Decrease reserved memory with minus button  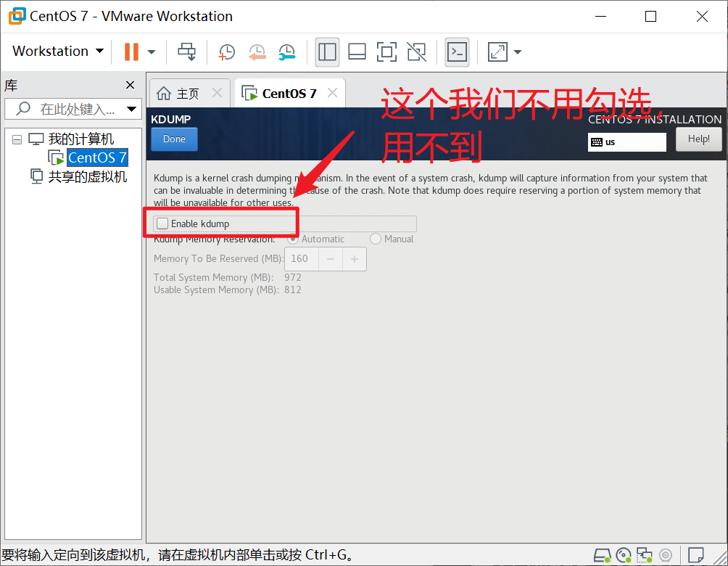point(331,259)
